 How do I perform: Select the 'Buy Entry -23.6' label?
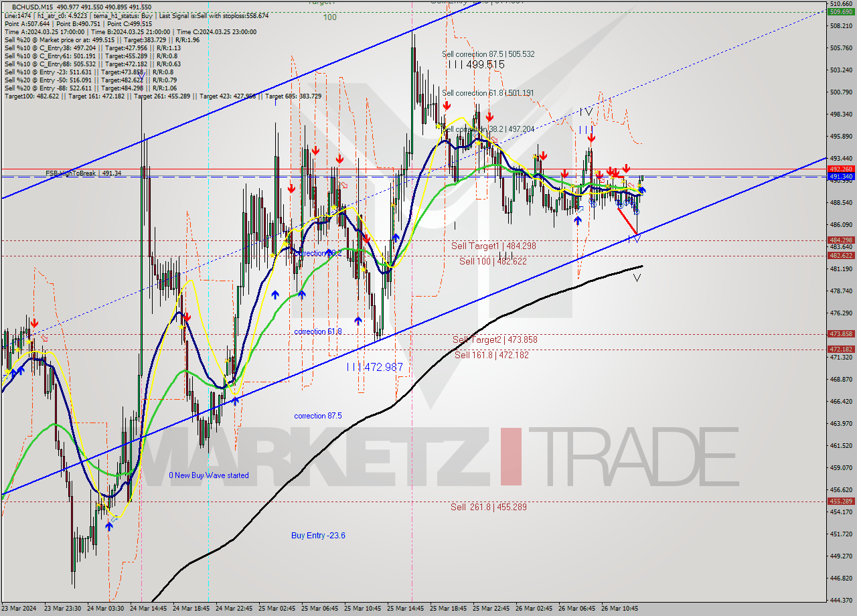318,536
